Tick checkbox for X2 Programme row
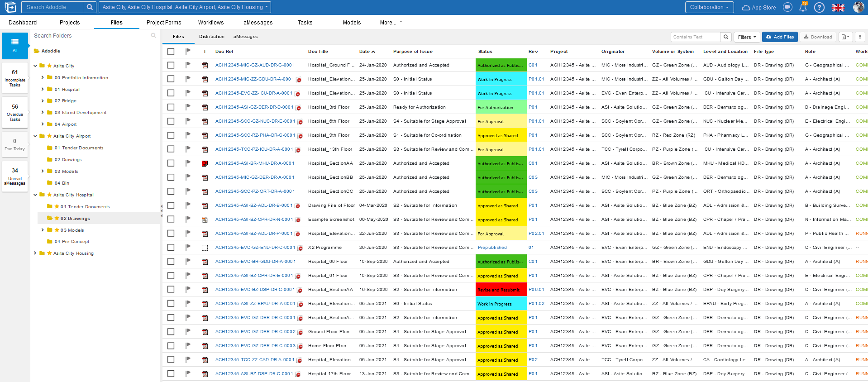868x382 pixels. [x=171, y=248]
